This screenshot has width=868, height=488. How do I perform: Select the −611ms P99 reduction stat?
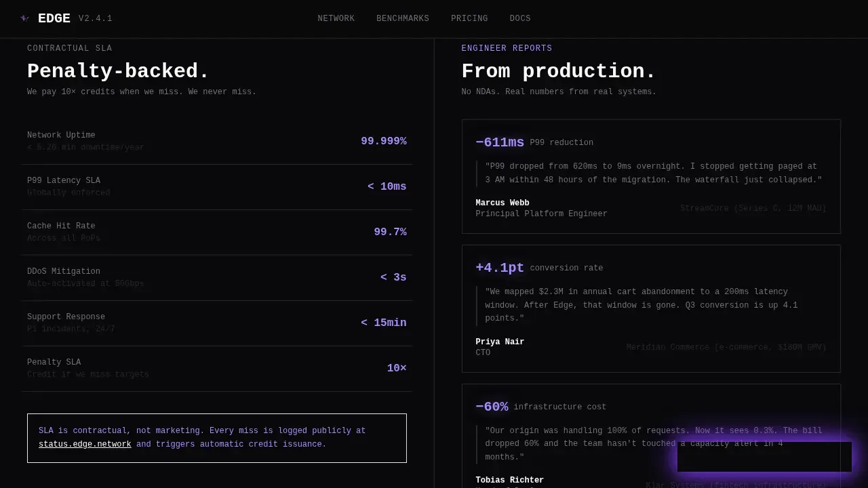(x=500, y=142)
